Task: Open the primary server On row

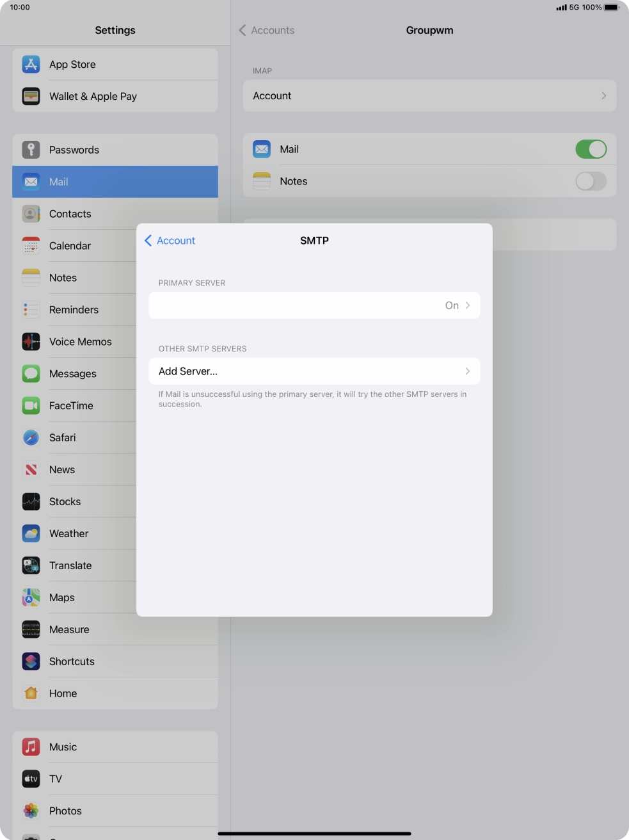Action: pos(314,305)
